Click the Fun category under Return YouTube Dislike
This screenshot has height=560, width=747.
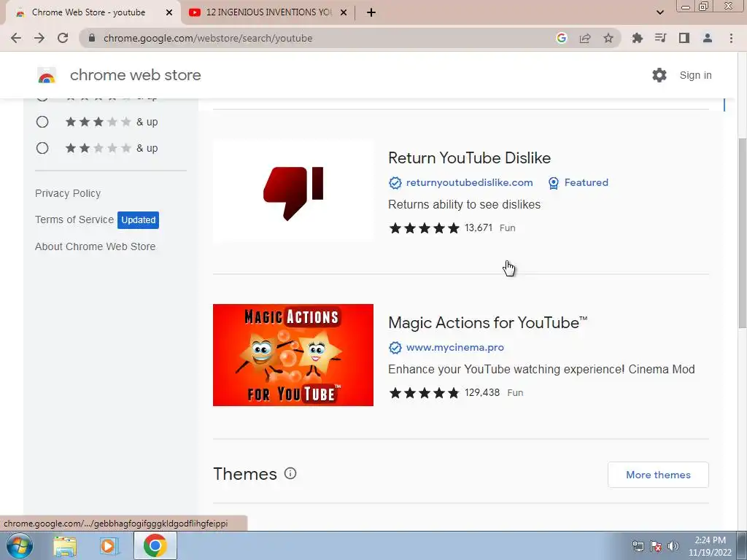(x=508, y=228)
